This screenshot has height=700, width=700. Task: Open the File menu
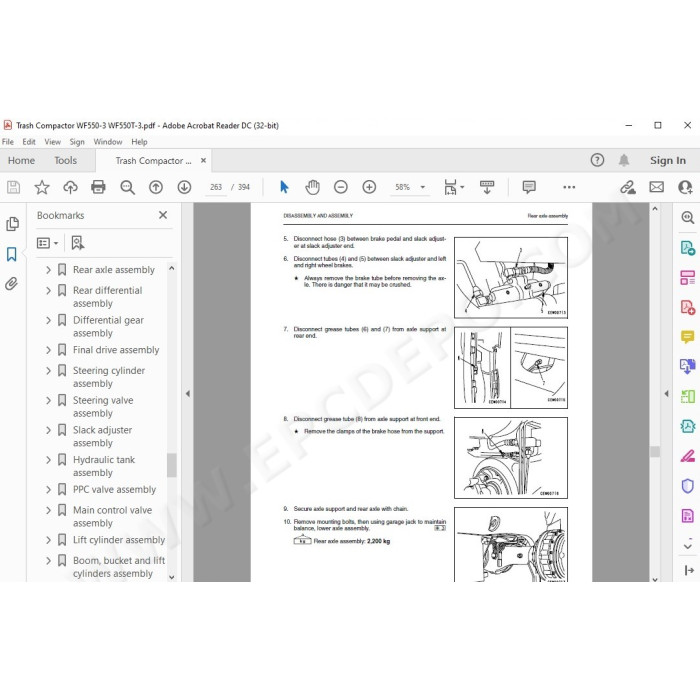(8, 142)
